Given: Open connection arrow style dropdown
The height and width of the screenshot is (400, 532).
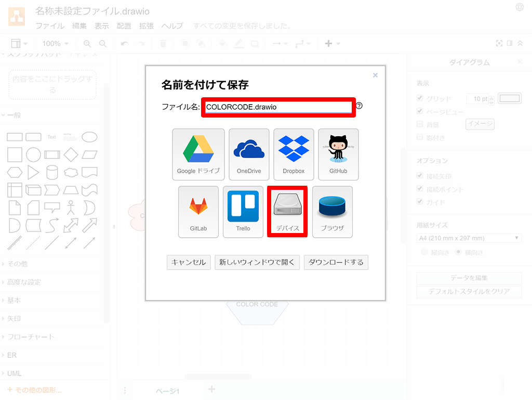Looking at the screenshot, I should (280, 44).
